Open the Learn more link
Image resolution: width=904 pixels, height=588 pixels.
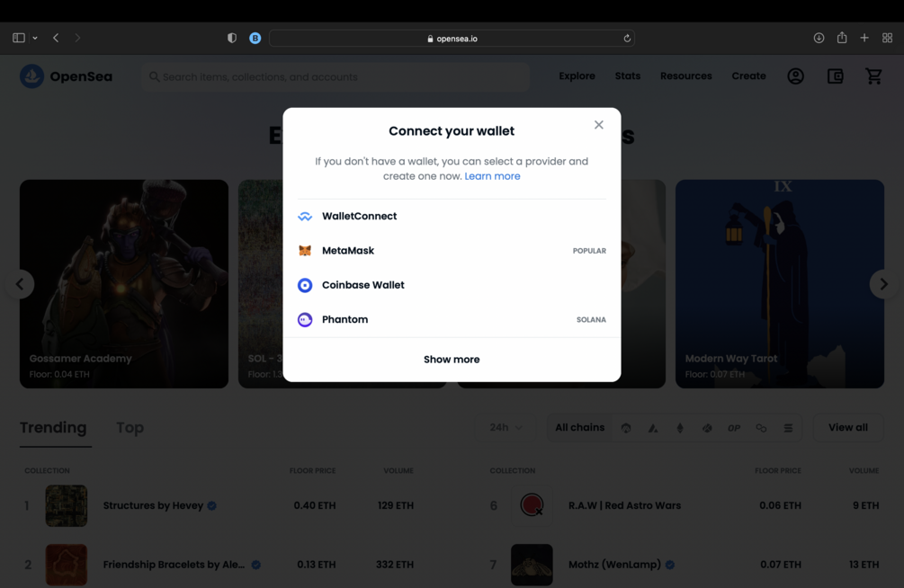(x=492, y=176)
